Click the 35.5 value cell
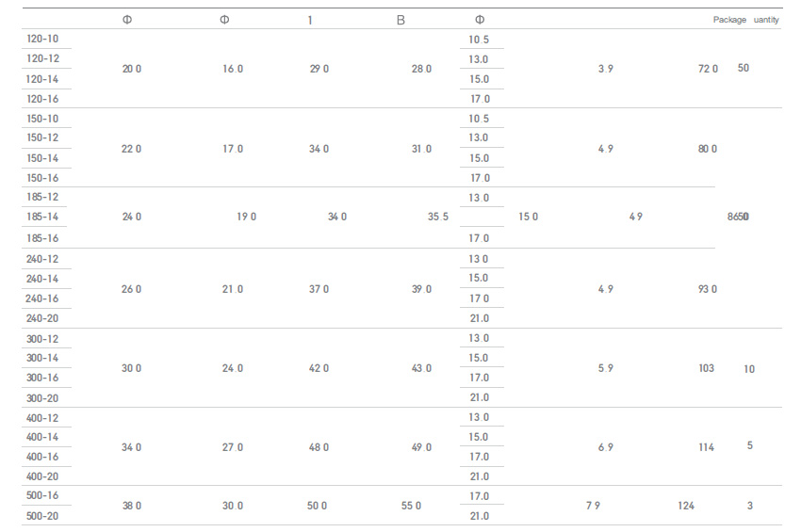The height and width of the screenshot is (532, 801). [x=438, y=217]
